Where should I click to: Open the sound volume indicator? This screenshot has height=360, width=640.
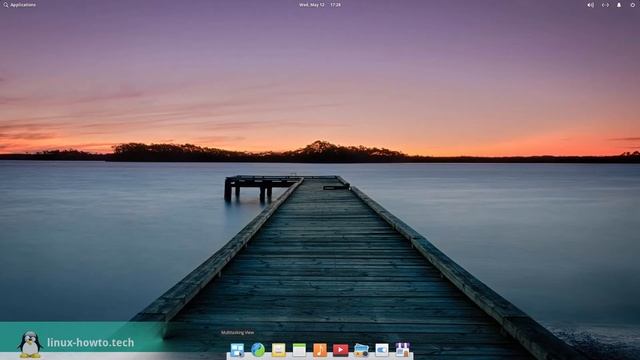click(590, 5)
